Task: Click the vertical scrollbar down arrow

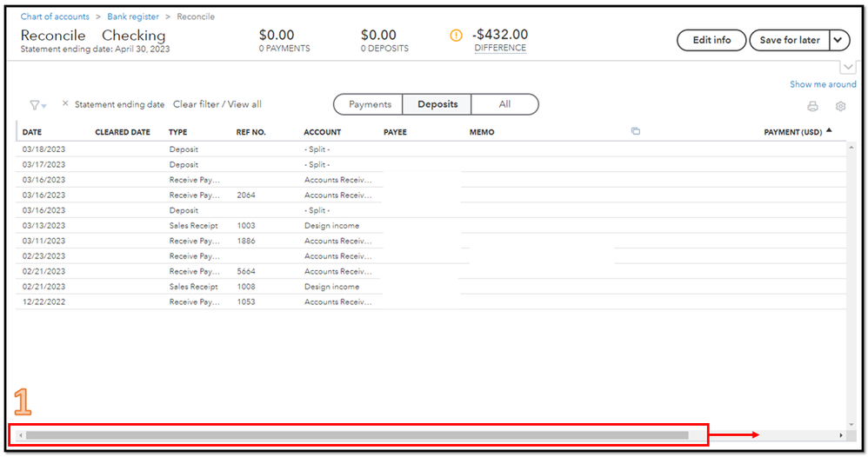Action: click(x=851, y=424)
